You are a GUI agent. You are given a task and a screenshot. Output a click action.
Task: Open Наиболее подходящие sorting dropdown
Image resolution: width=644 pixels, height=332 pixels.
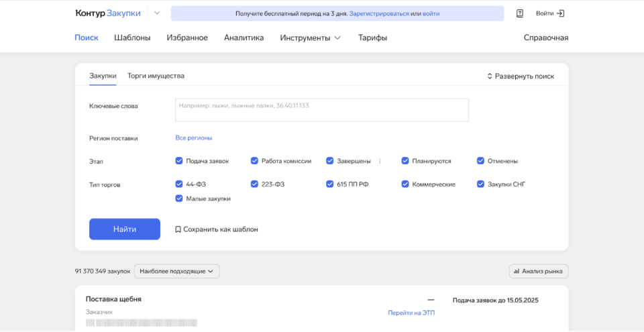click(176, 272)
